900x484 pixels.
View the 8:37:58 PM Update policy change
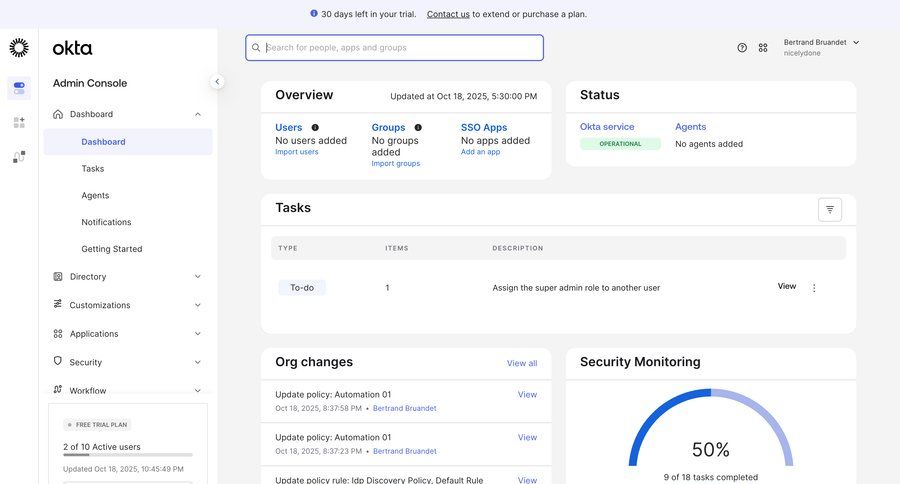pos(527,394)
